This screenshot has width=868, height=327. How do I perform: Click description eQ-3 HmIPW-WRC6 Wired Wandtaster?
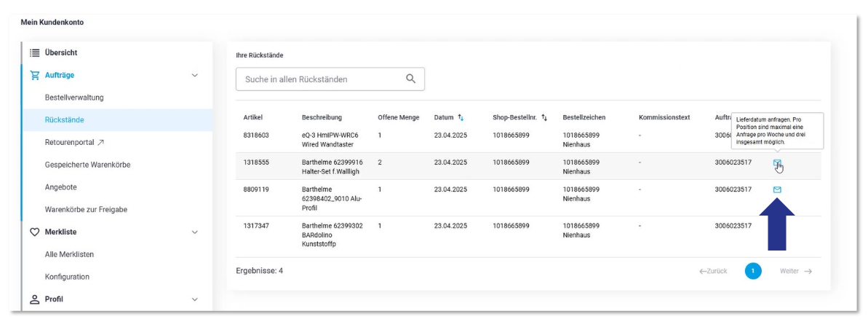(x=330, y=140)
